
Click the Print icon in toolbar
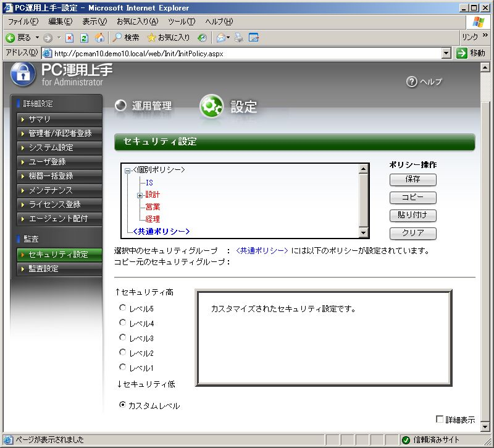pyautogui.click(x=239, y=38)
